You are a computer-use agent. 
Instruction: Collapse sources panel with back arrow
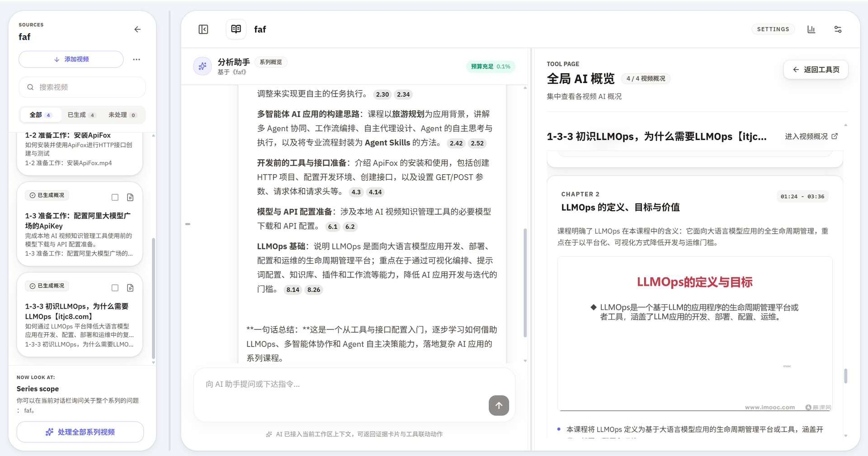pos(137,29)
